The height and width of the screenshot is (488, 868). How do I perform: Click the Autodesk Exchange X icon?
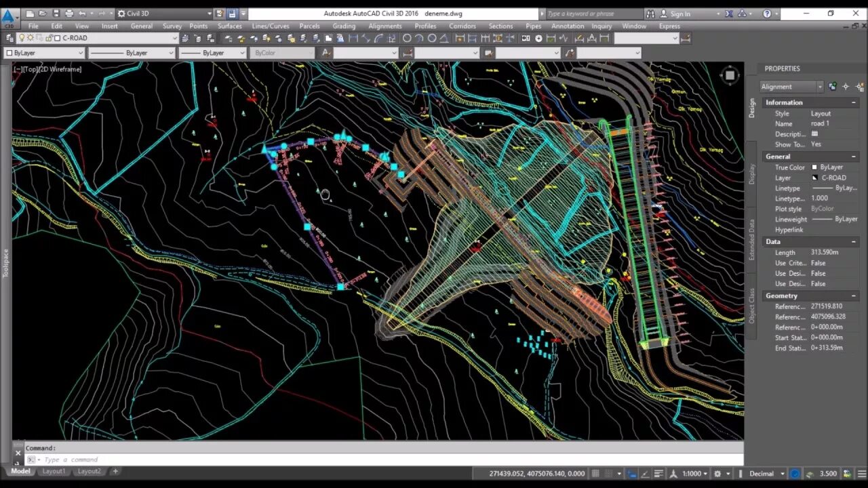point(729,14)
